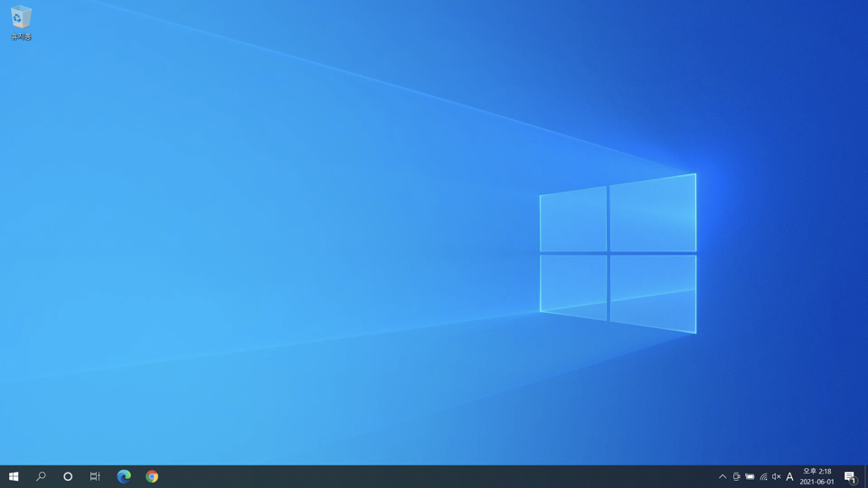868x488 pixels.
Task: Click the Meet Now camera tray icon
Action: (x=736, y=476)
